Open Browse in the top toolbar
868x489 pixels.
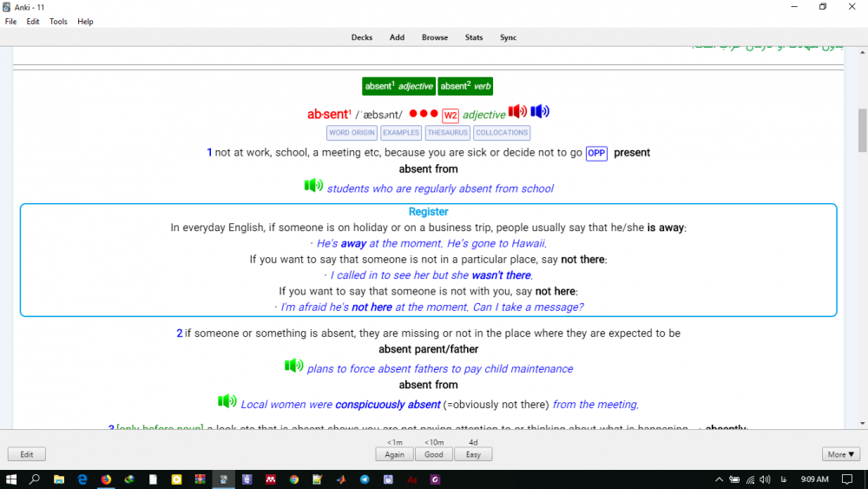tap(435, 37)
